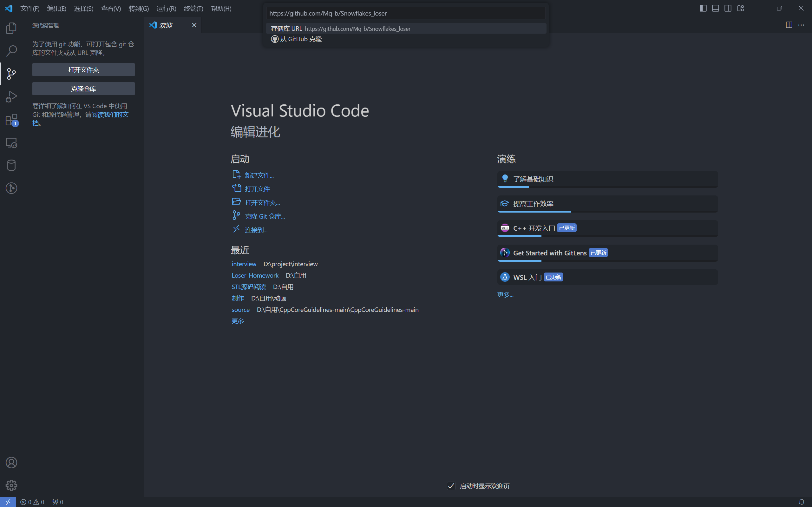
Task: Open the Extensions view with badge
Action: click(11, 120)
